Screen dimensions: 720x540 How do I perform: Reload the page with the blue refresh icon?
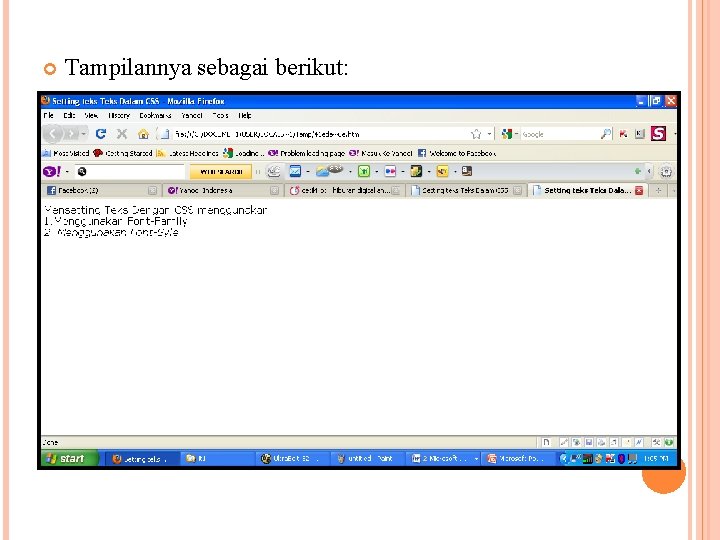(101, 134)
